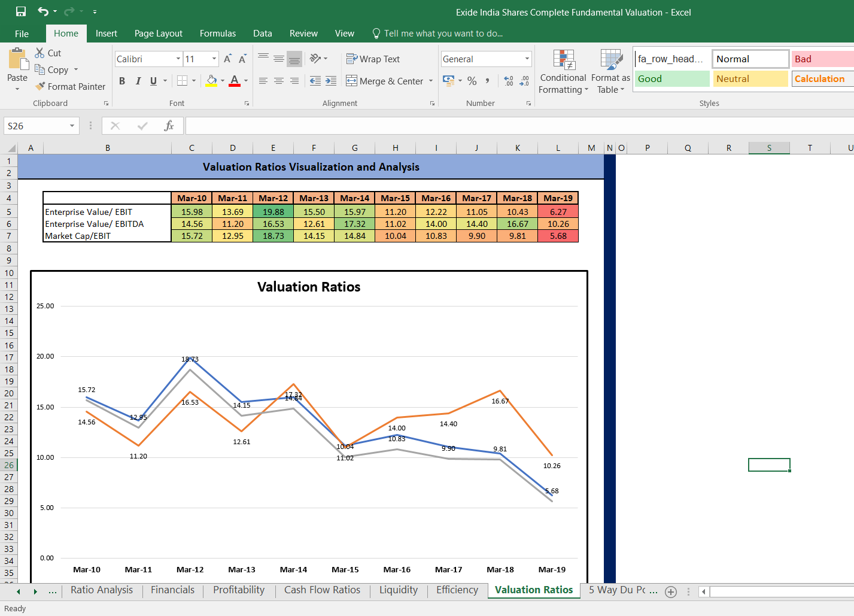Toggle Underline formatting
The width and height of the screenshot is (854, 616).
pyautogui.click(x=154, y=81)
